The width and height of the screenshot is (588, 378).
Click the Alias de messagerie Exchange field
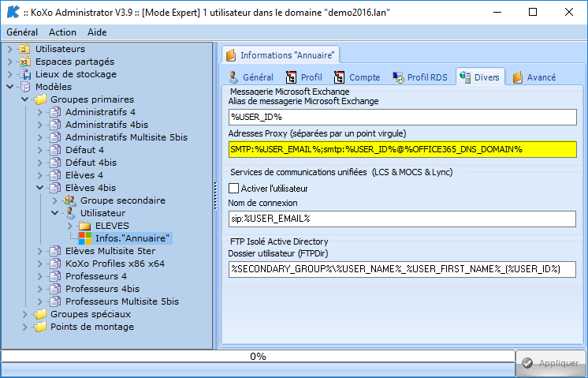pos(402,117)
